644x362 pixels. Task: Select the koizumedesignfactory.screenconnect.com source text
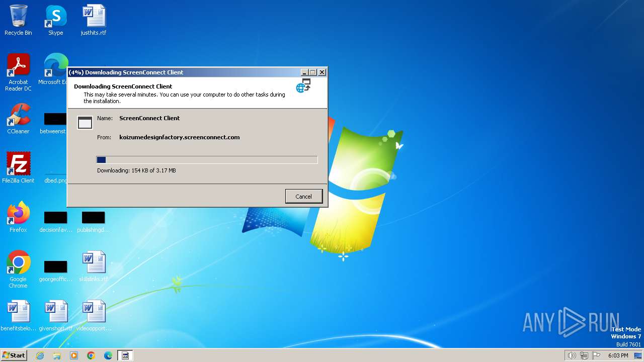(180, 137)
